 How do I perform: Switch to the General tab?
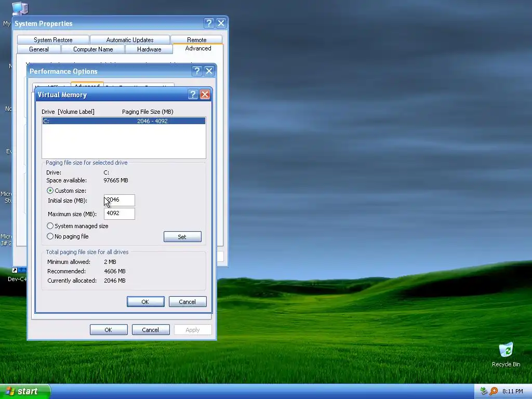point(39,49)
